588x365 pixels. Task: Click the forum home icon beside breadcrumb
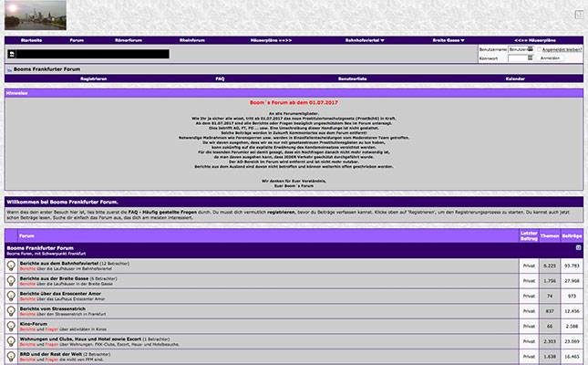point(9,69)
